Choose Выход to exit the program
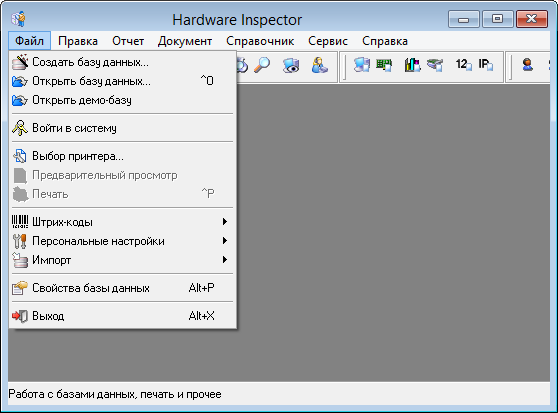Viewport: 558px width, 413px height. pyautogui.click(x=123, y=316)
